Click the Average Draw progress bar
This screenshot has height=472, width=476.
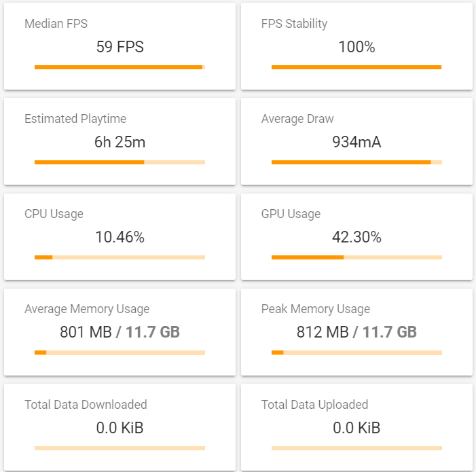356,162
